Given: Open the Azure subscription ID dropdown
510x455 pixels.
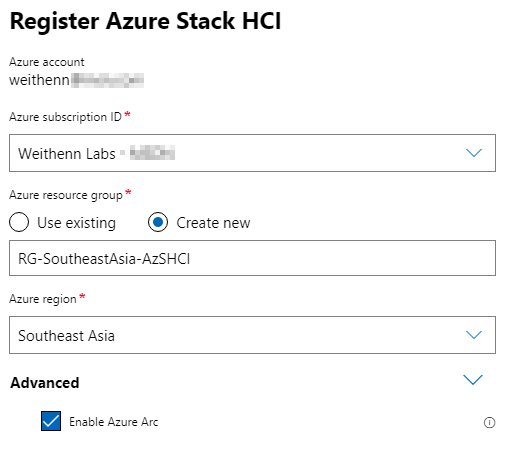Looking at the screenshot, I should click(252, 153).
